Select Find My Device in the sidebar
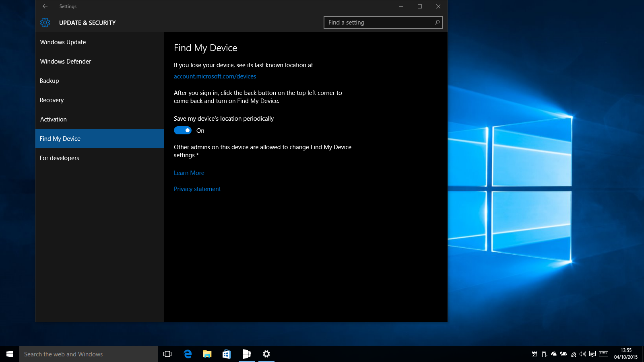This screenshot has height=362, width=644. 100,138
